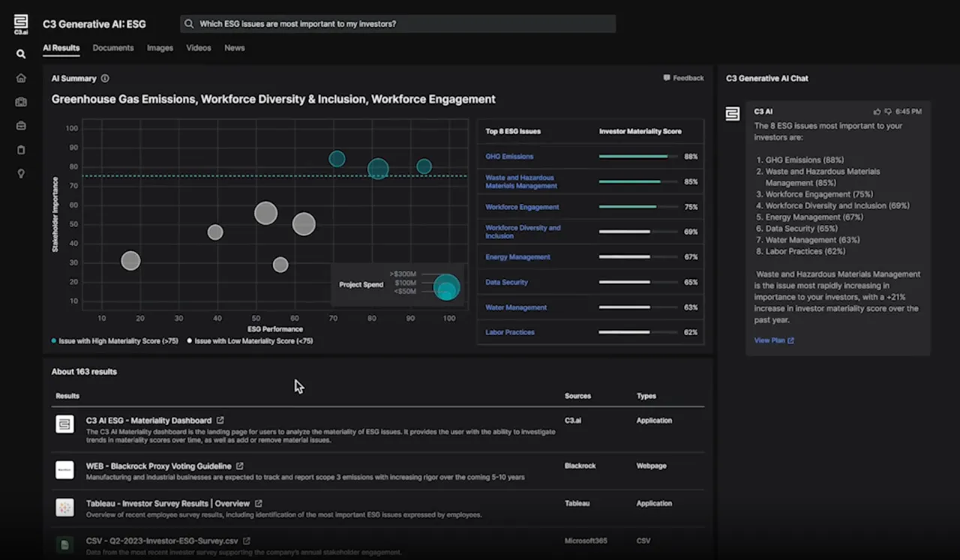Click the Types column header
The height and width of the screenshot is (560, 960).
point(646,396)
